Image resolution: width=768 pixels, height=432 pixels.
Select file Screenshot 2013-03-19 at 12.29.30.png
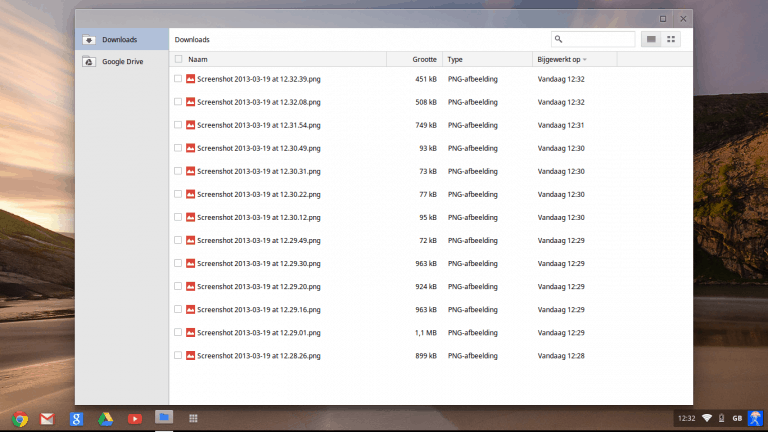coord(259,264)
